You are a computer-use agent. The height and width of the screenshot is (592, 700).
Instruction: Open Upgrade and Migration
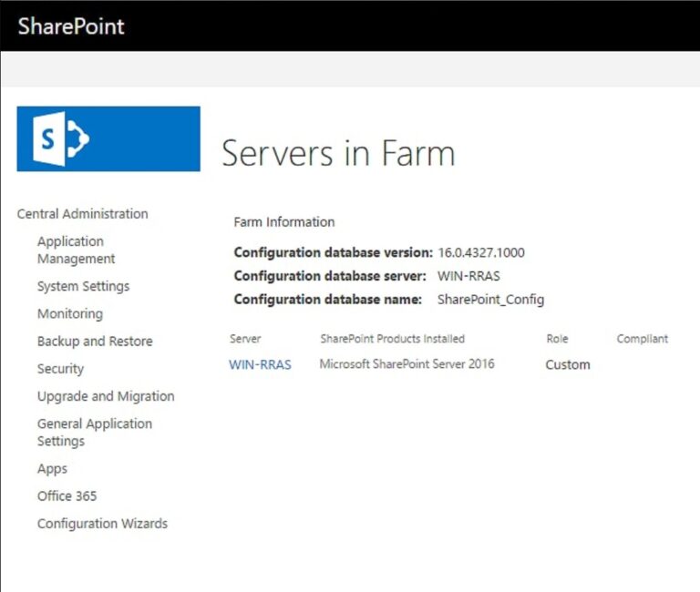click(106, 396)
